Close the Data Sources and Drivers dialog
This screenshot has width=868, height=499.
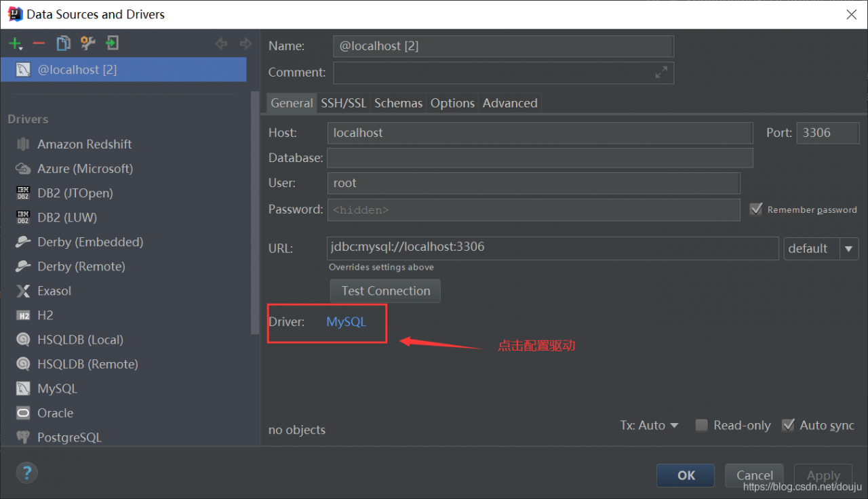pos(851,14)
